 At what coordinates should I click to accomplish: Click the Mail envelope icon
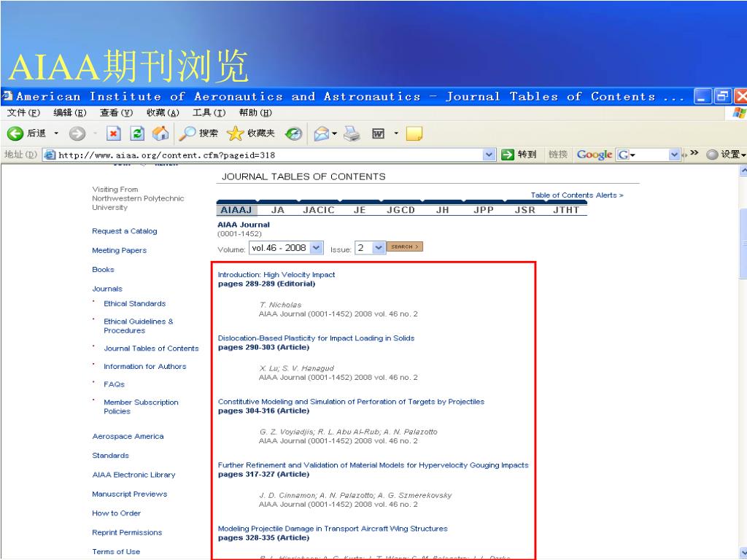(x=322, y=134)
